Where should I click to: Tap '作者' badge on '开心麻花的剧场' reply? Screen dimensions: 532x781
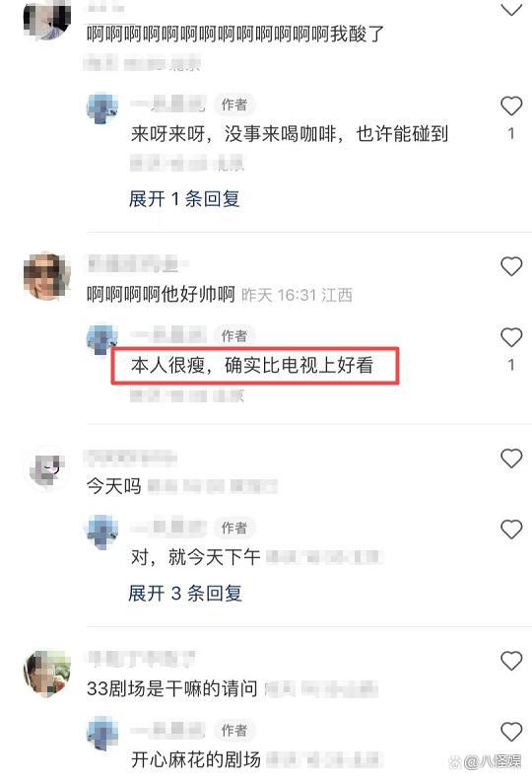(233, 730)
